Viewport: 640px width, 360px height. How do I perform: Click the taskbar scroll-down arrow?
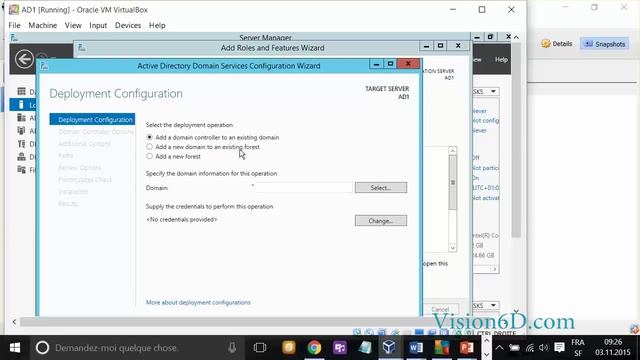pyautogui.click(x=487, y=354)
